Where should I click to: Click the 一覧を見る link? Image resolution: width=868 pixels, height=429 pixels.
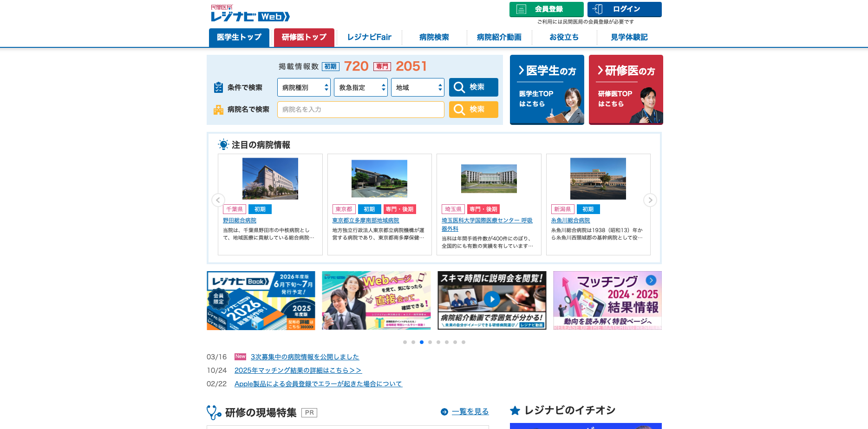click(470, 411)
